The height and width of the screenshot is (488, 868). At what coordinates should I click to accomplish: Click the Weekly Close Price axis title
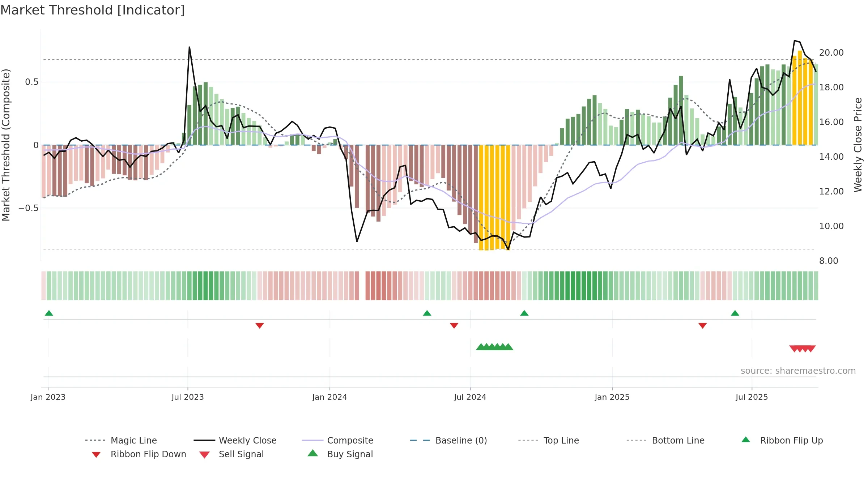coord(858,145)
